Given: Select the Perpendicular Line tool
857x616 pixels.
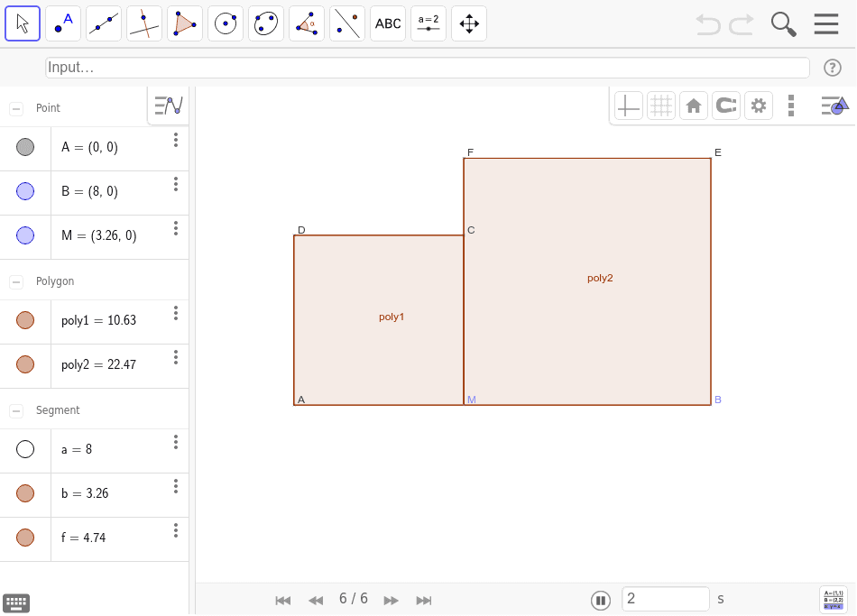Looking at the screenshot, I should tap(144, 23).
